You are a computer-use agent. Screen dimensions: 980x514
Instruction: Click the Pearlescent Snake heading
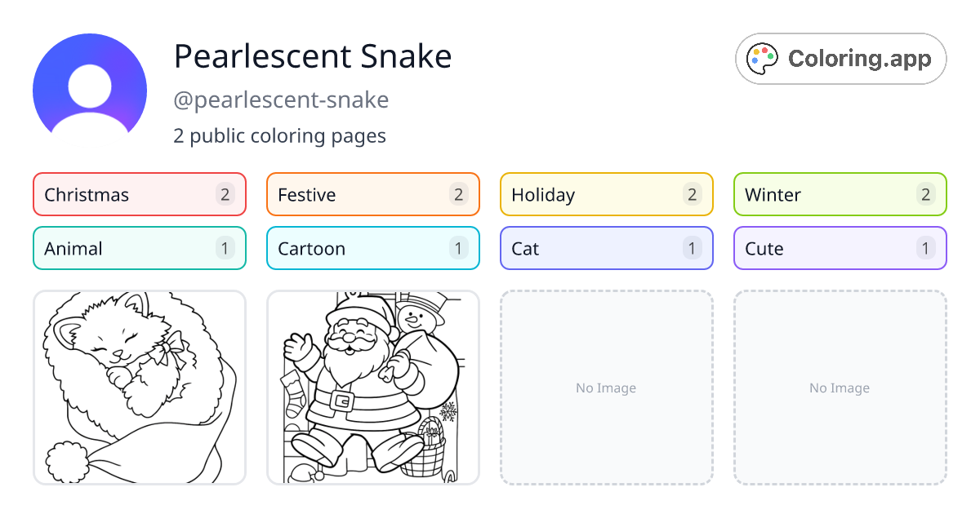click(313, 56)
